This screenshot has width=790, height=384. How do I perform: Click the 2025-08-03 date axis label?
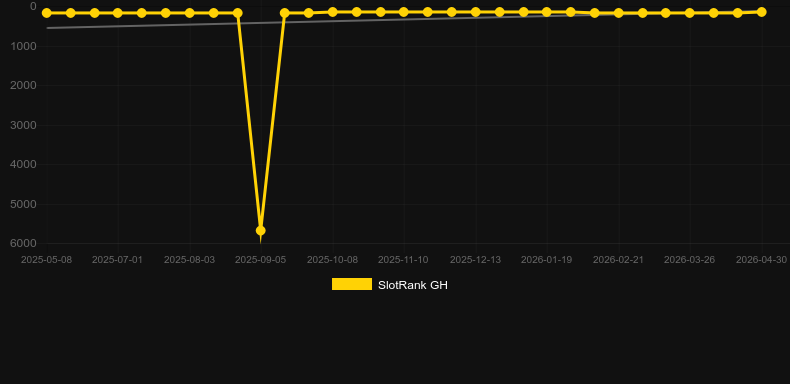pyautogui.click(x=189, y=260)
